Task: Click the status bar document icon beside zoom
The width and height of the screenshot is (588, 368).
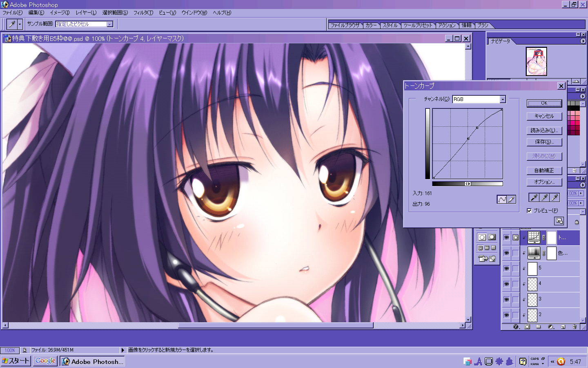Action: (24, 350)
